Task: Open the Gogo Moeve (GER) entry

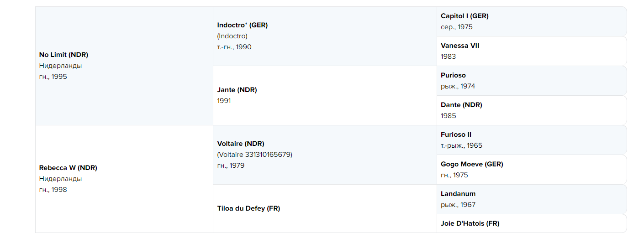Action: [x=472, y=164]
